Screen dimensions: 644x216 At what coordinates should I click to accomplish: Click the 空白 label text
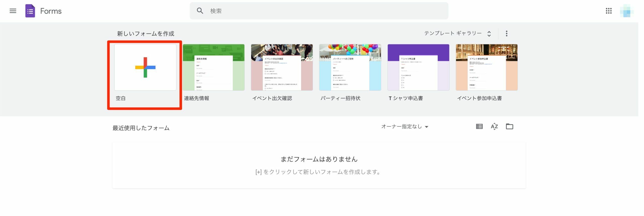(x=121, y=98)
